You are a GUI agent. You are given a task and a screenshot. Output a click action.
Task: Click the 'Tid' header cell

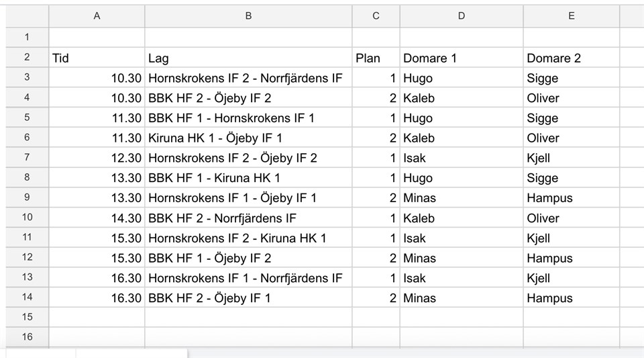click(x=97, y=58)
